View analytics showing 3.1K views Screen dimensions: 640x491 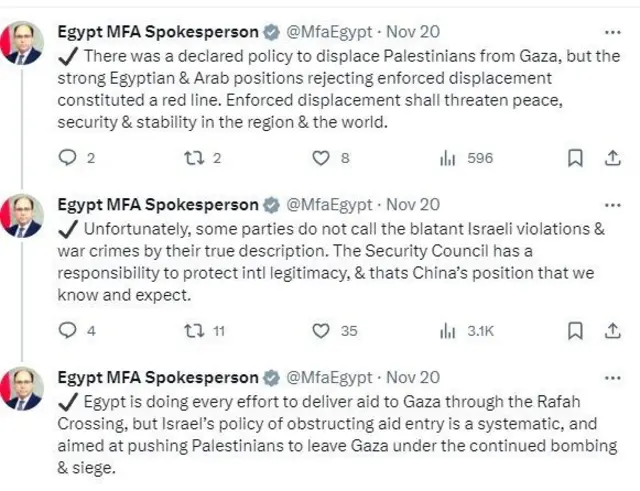click(448, 330)
